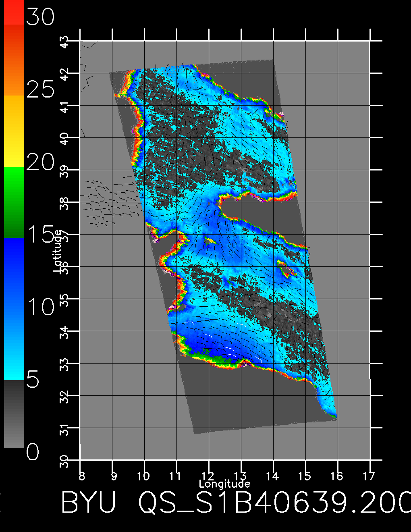The image size is (411, 532).
Task: Click the colorbar scale label 5
Action: click(x=33, y=379)
